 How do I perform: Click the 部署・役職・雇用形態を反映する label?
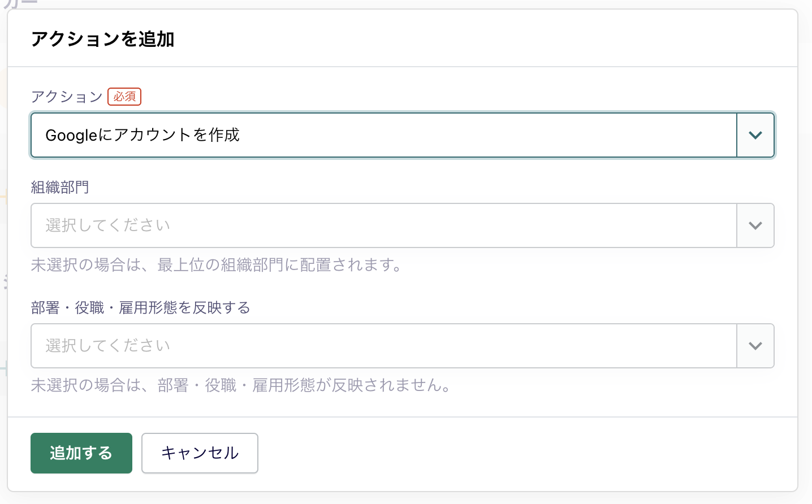tap(140, 308)
